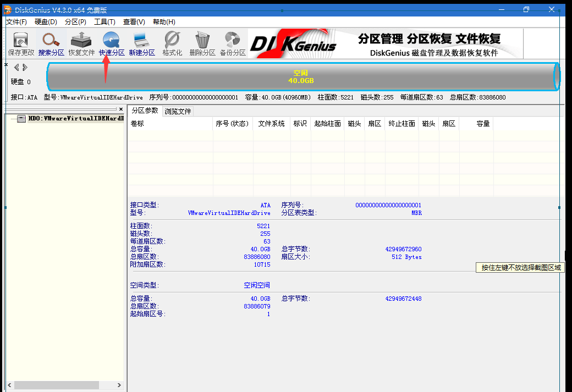Close the left tree panel

pyautogui.click(x=121, y=109)
